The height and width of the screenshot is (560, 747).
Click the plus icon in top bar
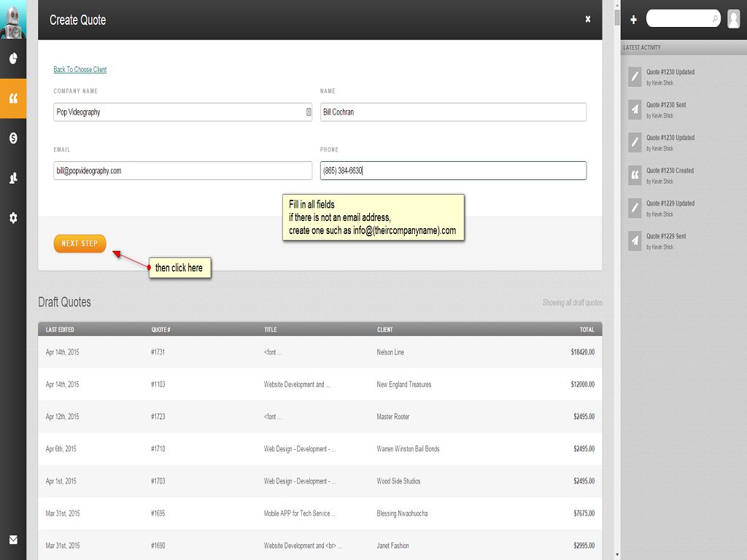point(633,20)
